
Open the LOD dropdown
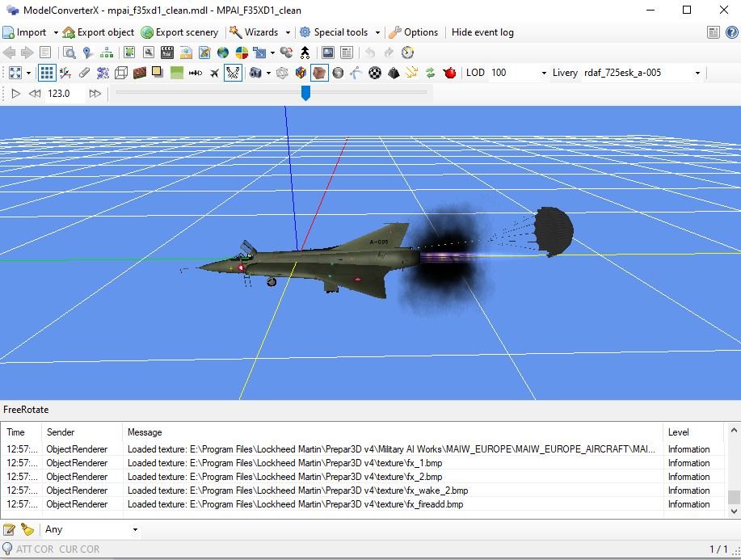pyautogui.click(x=544, y=73)
